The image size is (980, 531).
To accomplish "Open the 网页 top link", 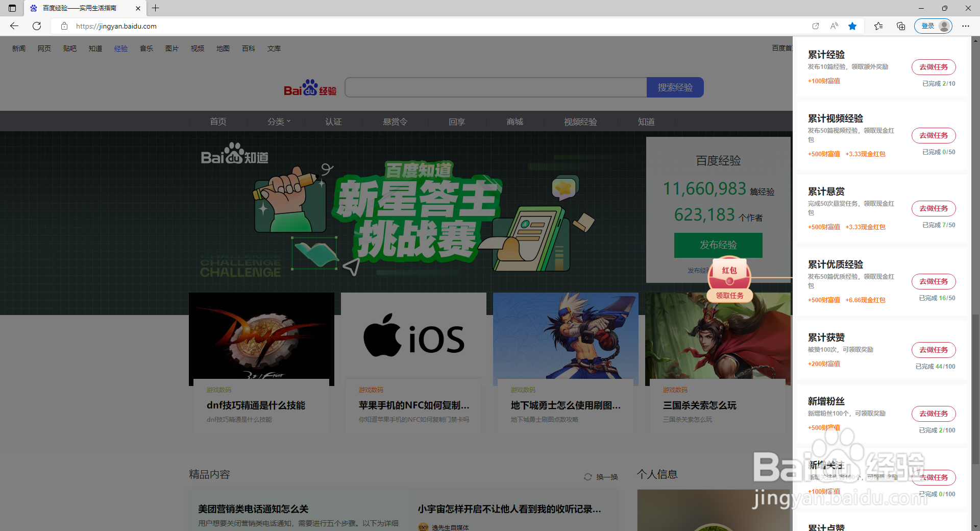I will pos(44,49).
